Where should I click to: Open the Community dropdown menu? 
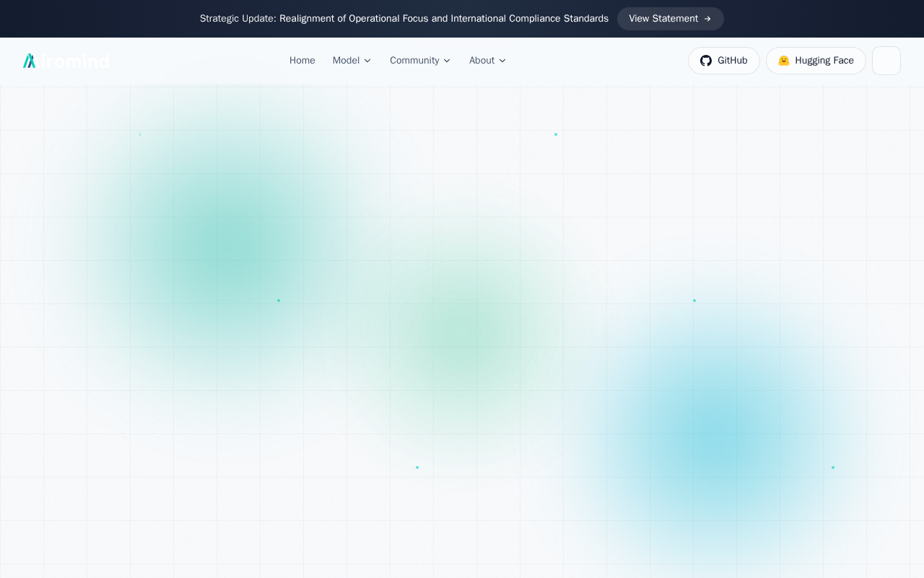tap(420, 61)
